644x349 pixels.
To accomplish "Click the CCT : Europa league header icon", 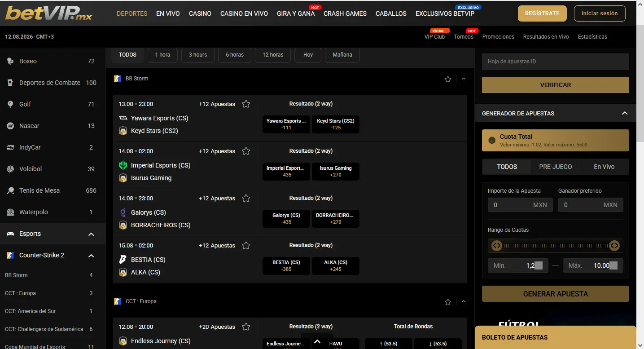I will (118, 301).
